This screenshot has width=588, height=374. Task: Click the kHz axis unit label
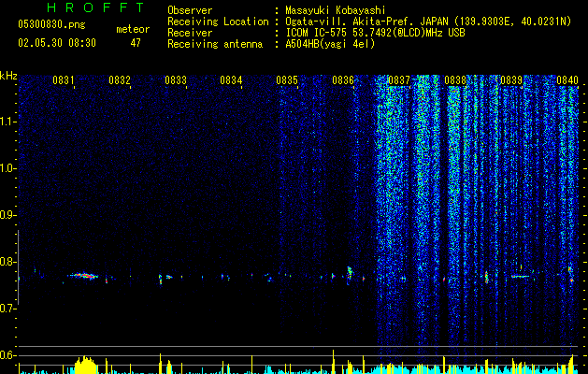pos(8,76)
